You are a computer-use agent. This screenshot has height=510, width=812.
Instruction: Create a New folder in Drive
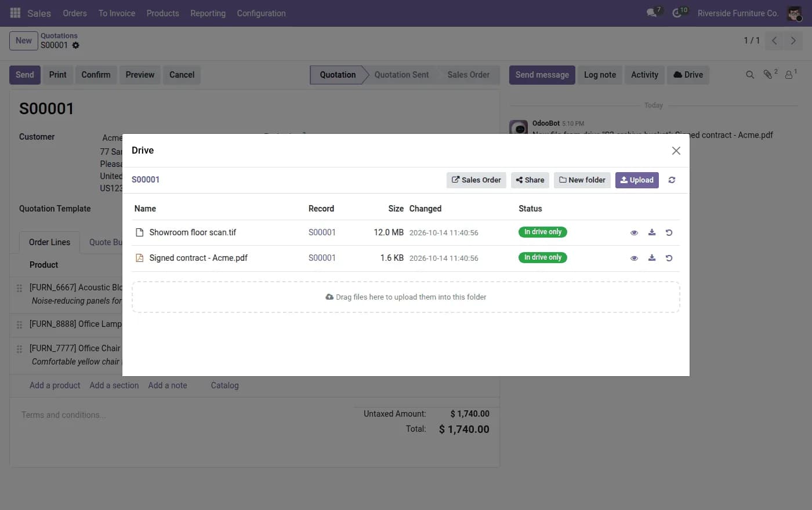(582, 180)
